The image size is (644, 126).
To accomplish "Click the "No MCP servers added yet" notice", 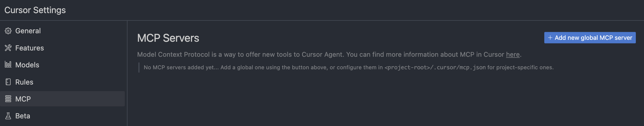I will point(348,67).
